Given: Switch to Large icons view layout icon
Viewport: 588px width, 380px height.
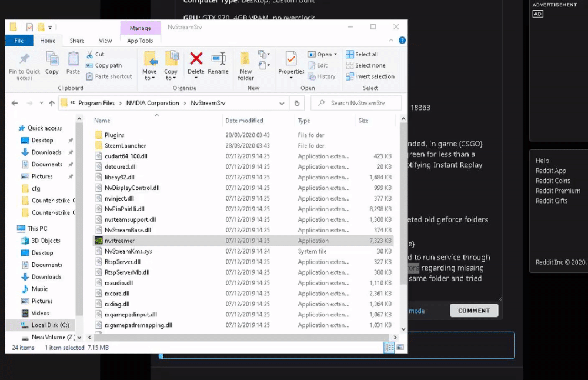Looking at the screenshot, I should (400, 348).
